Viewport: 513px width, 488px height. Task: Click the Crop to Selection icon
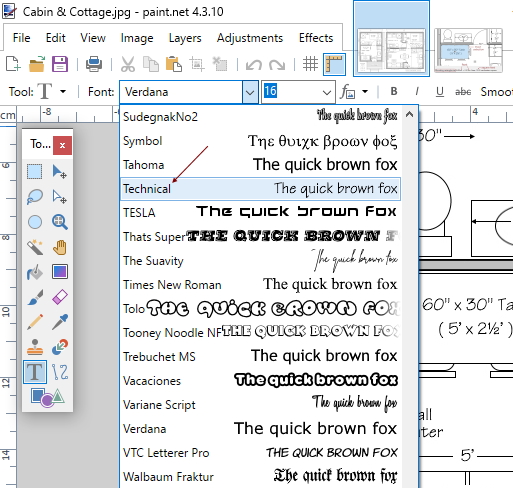pos(197,64)
